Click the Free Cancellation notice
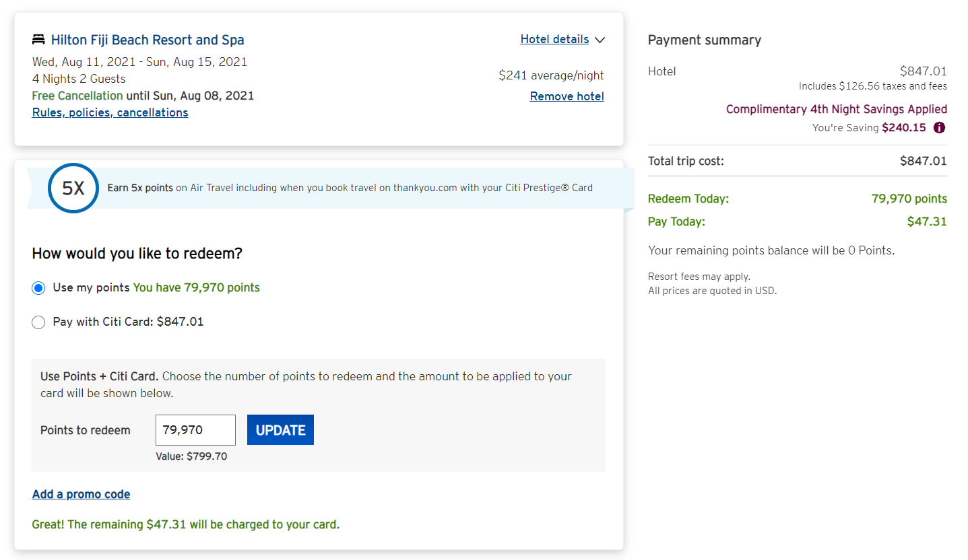 pos(77,96)
